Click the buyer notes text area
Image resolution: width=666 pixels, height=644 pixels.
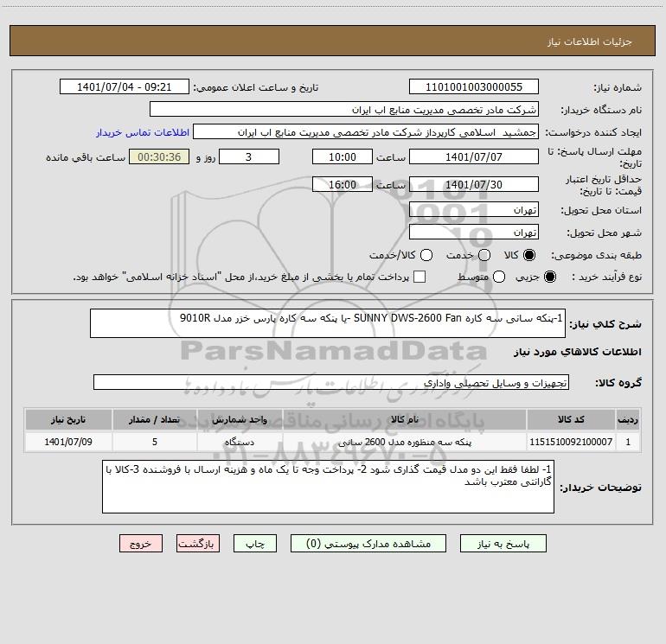pyautogui.click(x=329, y=487)
